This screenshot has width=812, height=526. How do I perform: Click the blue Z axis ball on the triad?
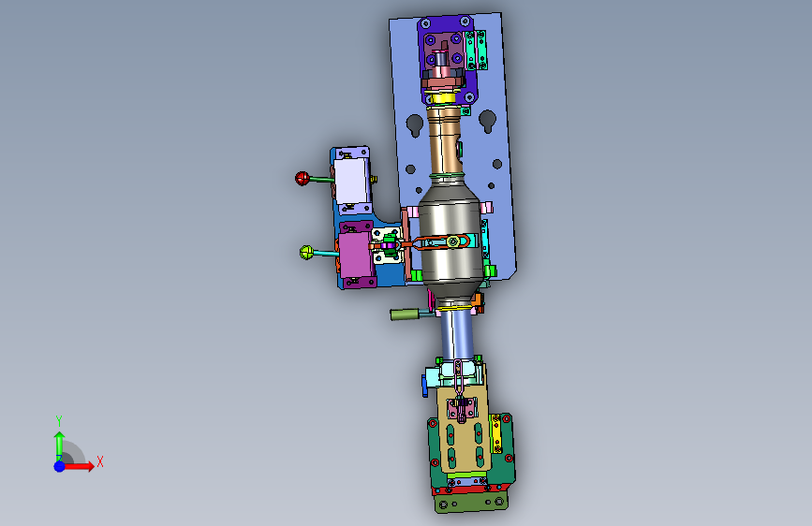point(60,466)
